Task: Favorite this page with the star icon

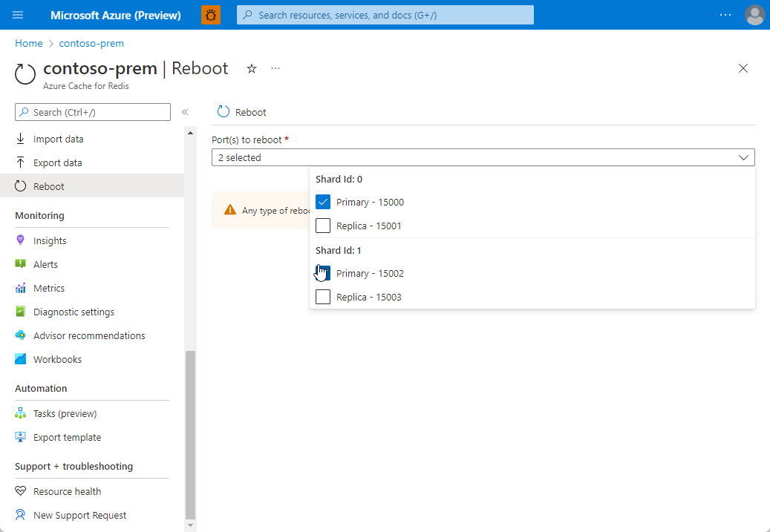Action: [252, 68]
